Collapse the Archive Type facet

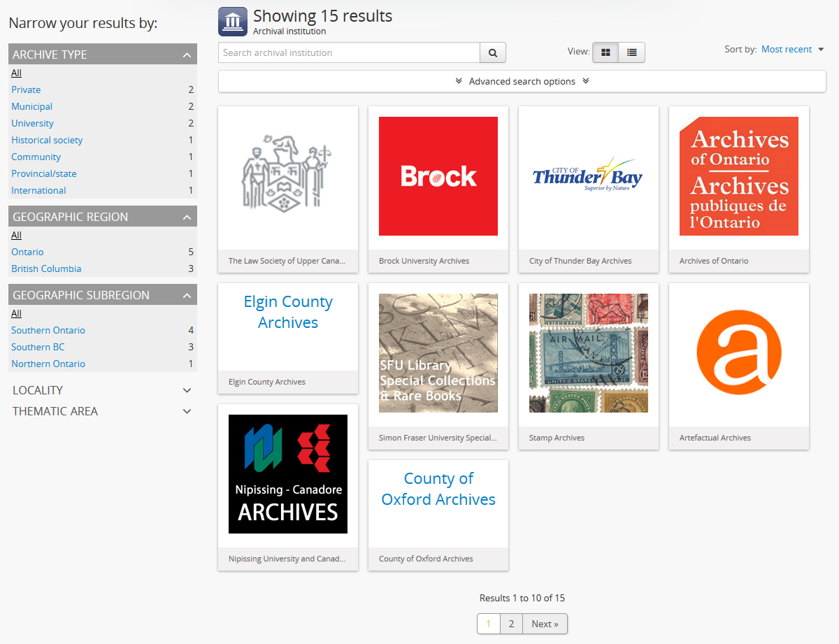point(187,55)
